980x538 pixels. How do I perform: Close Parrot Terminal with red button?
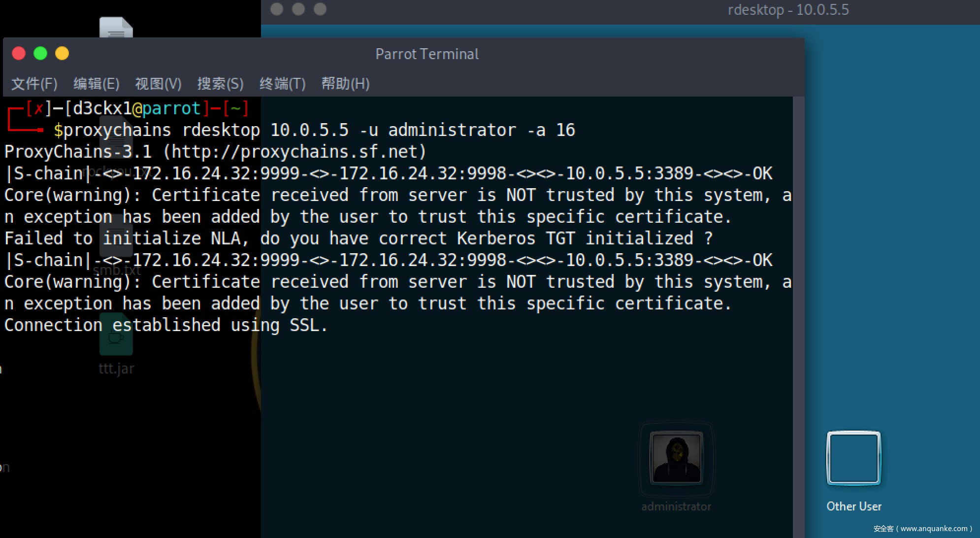[x=19, y=53]
